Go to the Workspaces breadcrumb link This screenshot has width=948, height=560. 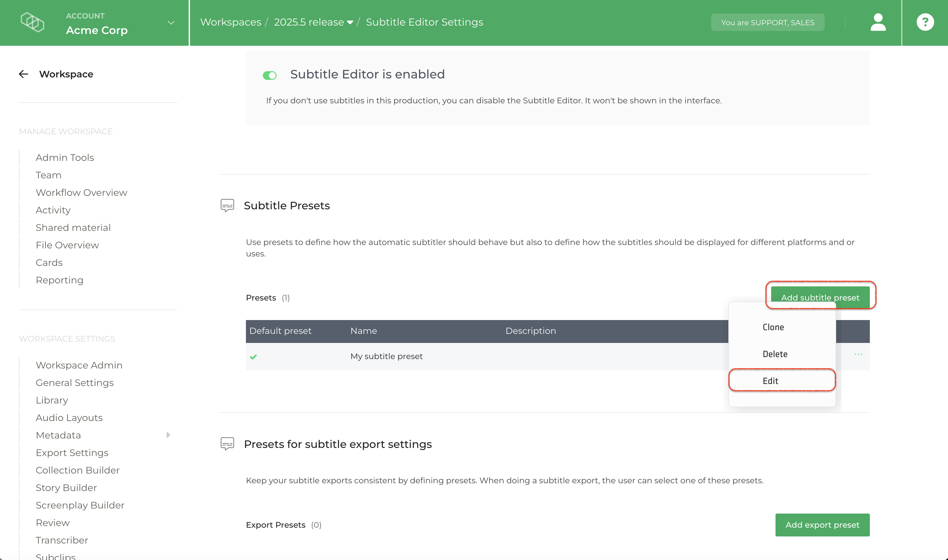230,22
